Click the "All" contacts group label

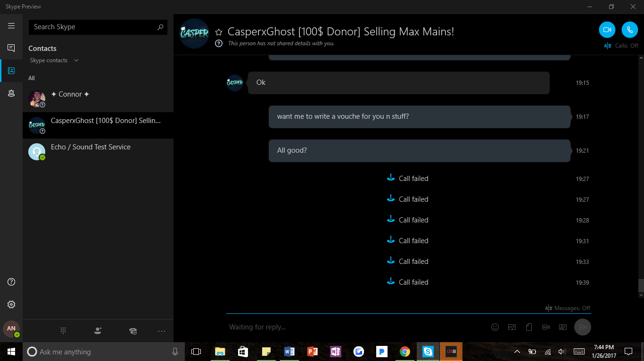pos(32,78)
